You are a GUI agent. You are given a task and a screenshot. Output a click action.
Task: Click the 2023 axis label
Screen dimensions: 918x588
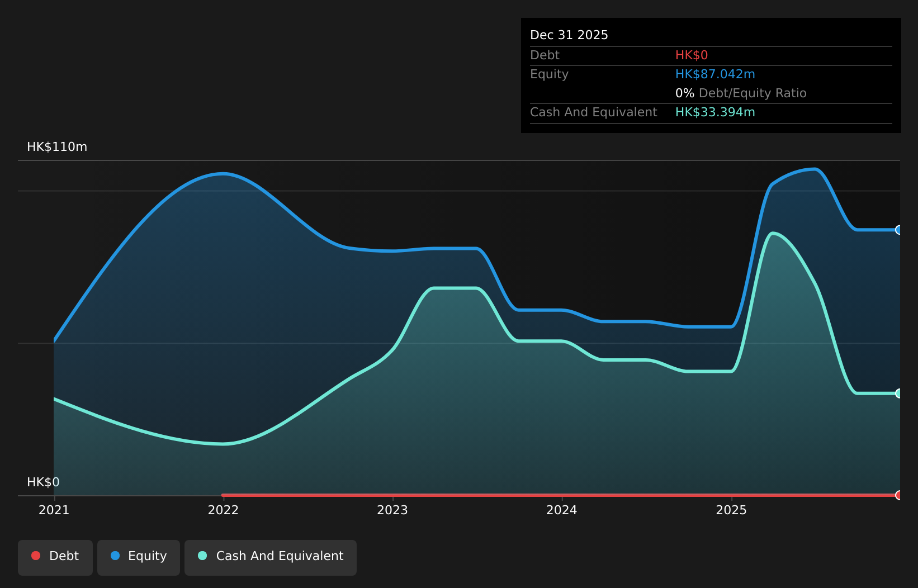392,510
